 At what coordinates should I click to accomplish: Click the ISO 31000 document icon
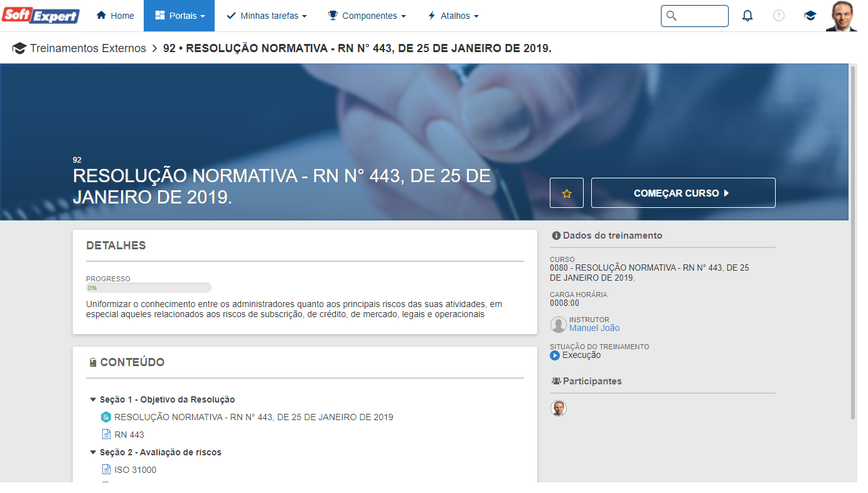pyautogui.click(x=106, y=470)
